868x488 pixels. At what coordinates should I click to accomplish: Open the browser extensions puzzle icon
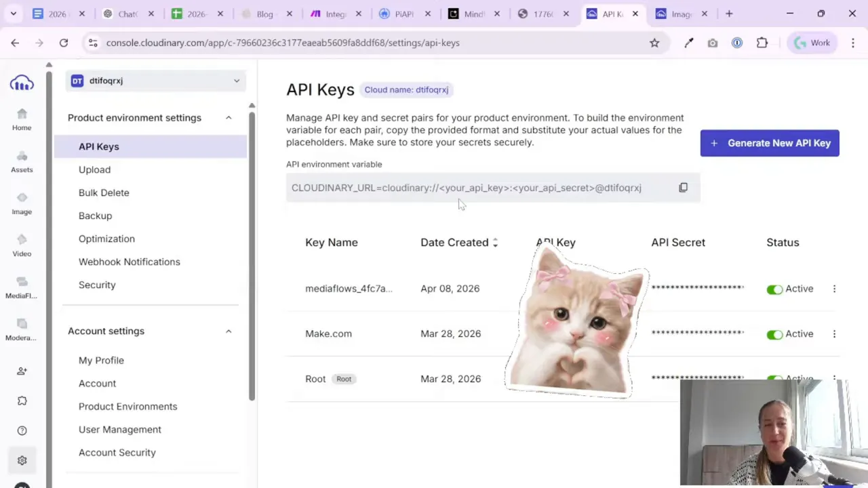coord(762,43)
